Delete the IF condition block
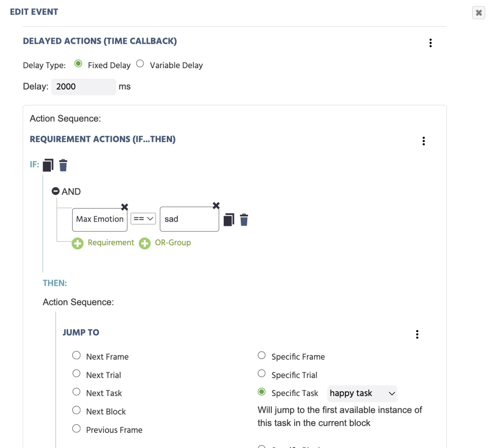This screenshot has width=488, height=448. 63,165
